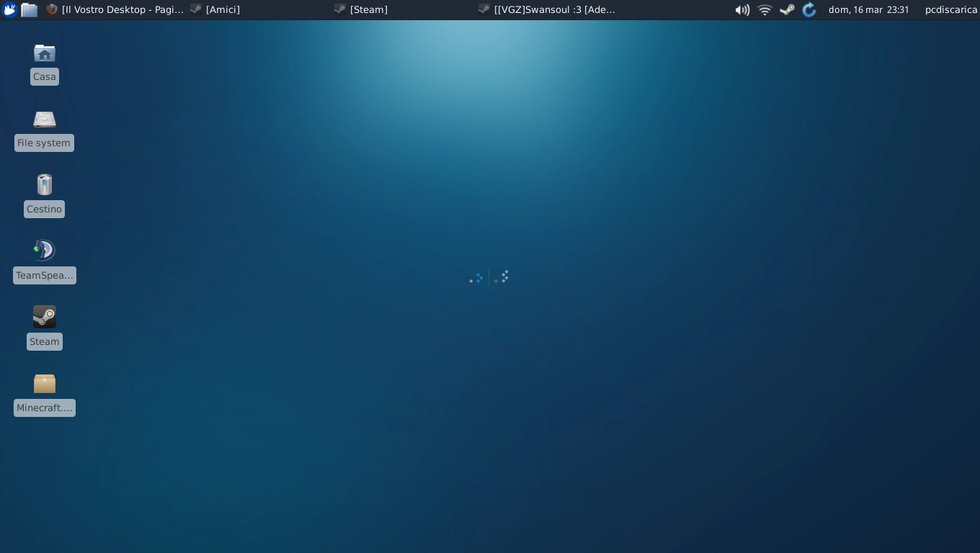Screen dimensions: 980x553
Task: Select the TeamSpeak desktop shortcut
Action: [x=44, y=262]
